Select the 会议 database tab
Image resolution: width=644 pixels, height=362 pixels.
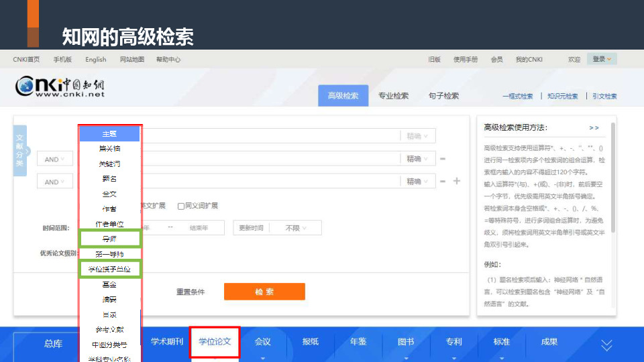point(262,341)
